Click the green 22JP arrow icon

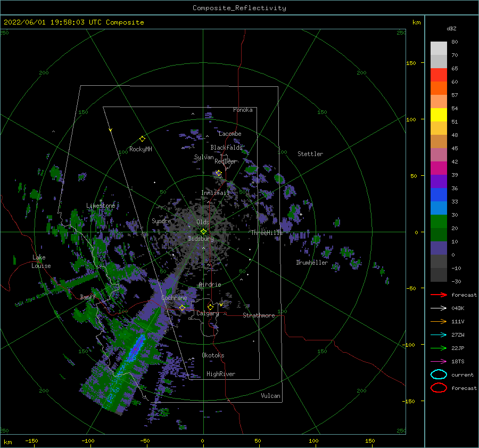(x=439, y=348)
